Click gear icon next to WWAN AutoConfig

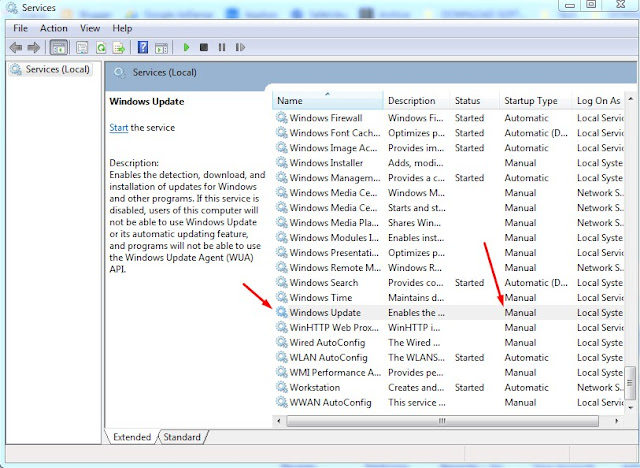282,402
